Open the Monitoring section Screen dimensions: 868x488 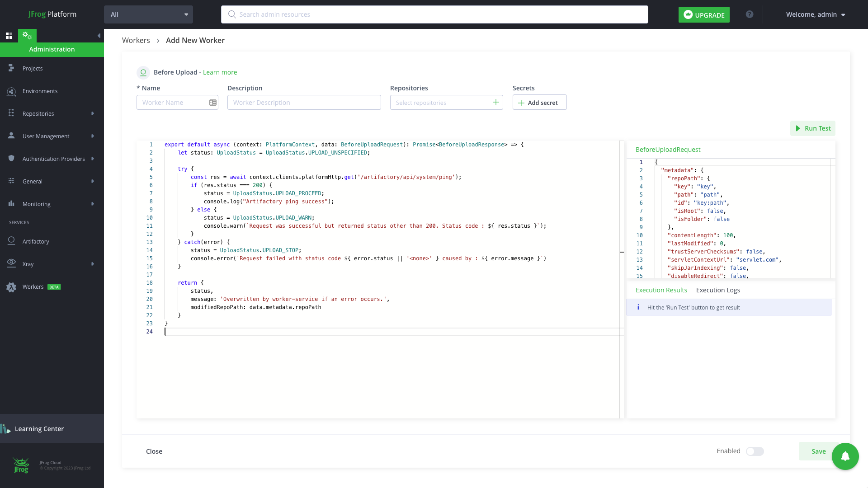(36, 204)
